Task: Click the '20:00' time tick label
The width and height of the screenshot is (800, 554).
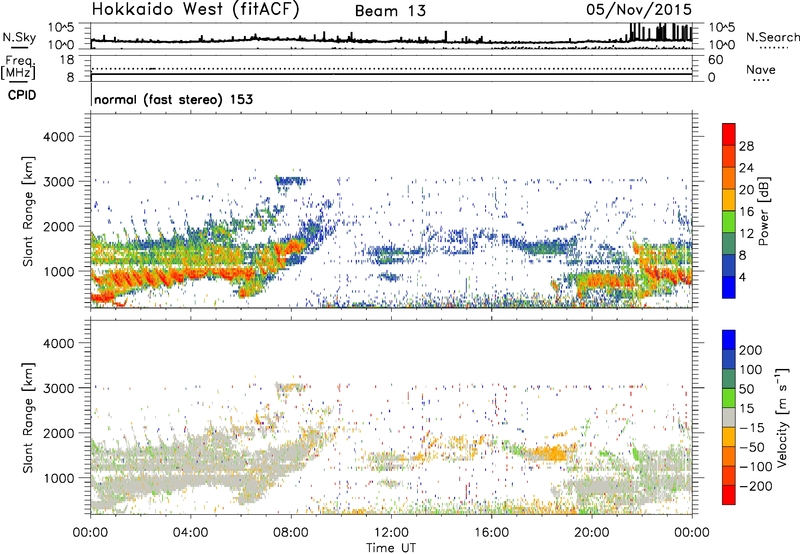Action: 591,533
